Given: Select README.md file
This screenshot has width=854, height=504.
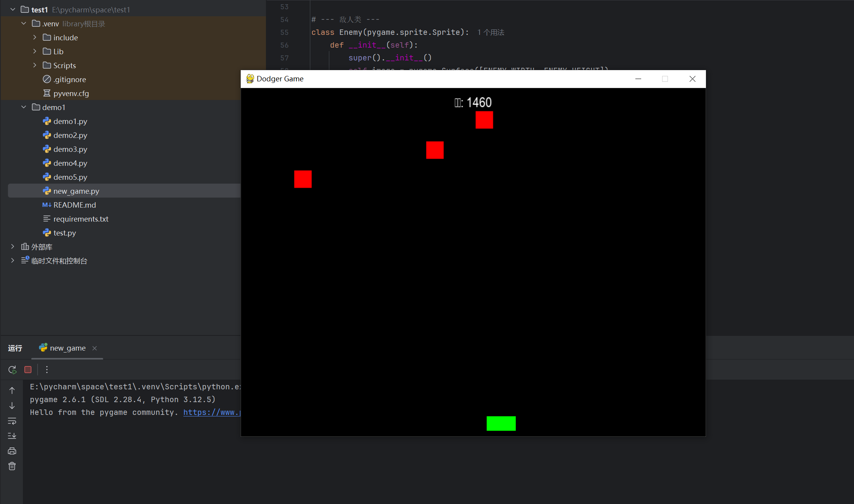Looking at the screenshot, I should pyautogui.click(x=74, y=205).
